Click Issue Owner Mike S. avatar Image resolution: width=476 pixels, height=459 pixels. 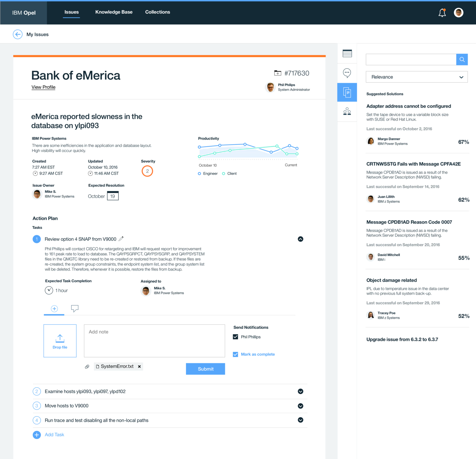tap(37, 194)
